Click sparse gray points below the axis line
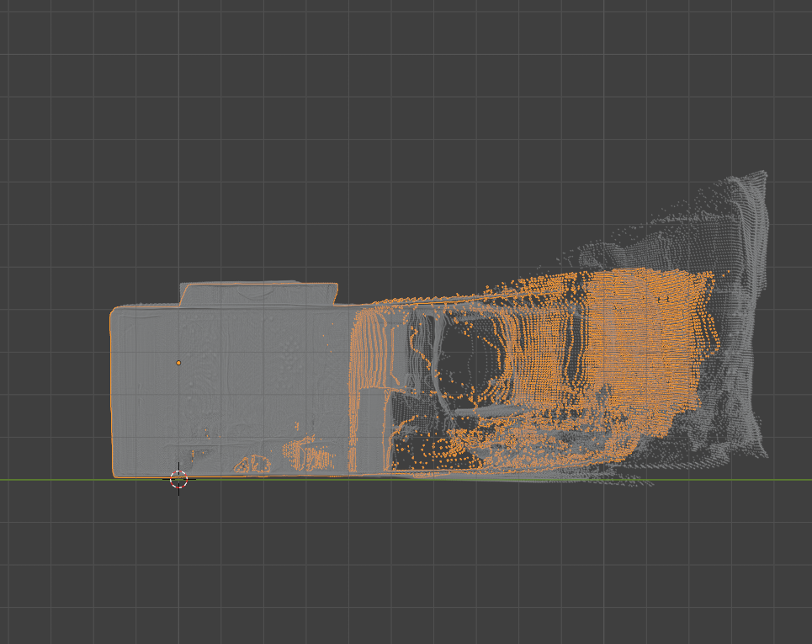Image resolution: width=812 pixels, height=644 pixels. tap(631, 483)
